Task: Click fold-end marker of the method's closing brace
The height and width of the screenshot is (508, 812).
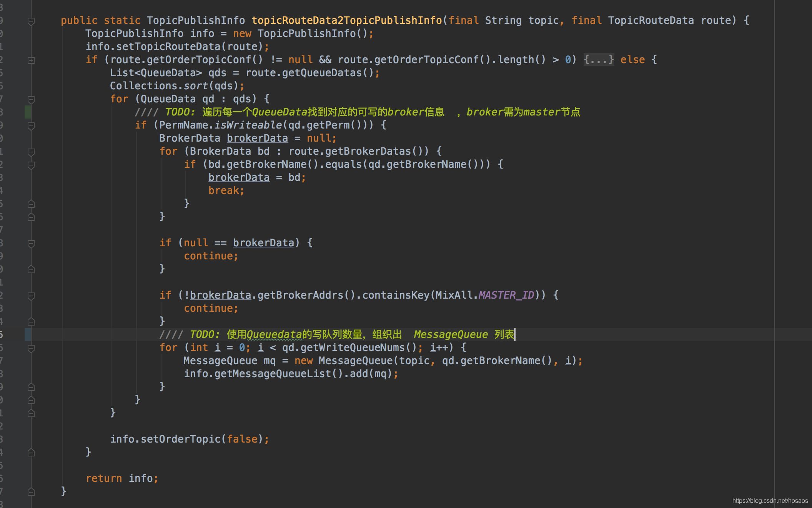Action: [31, 492]
